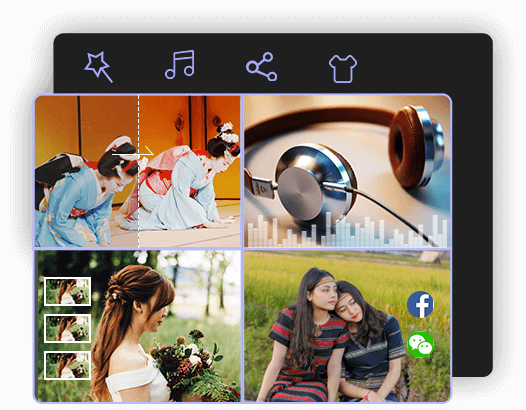Image resolution: width=526 pixels, height=410 pixels.
Task: Click the dashed vertical transition divider line
Action: coord(138,171)
